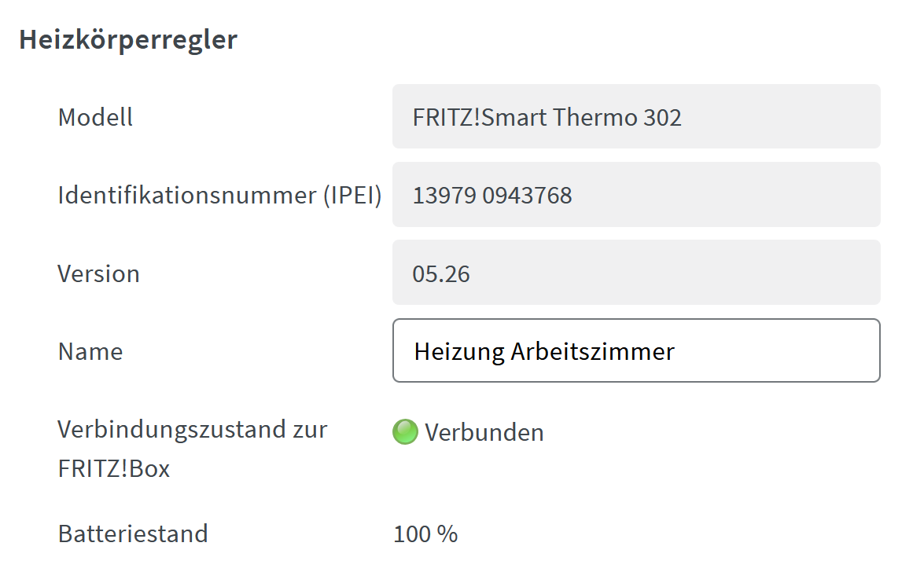Click the Identifikationsnummer (IPEI) label

pos(220,195)
